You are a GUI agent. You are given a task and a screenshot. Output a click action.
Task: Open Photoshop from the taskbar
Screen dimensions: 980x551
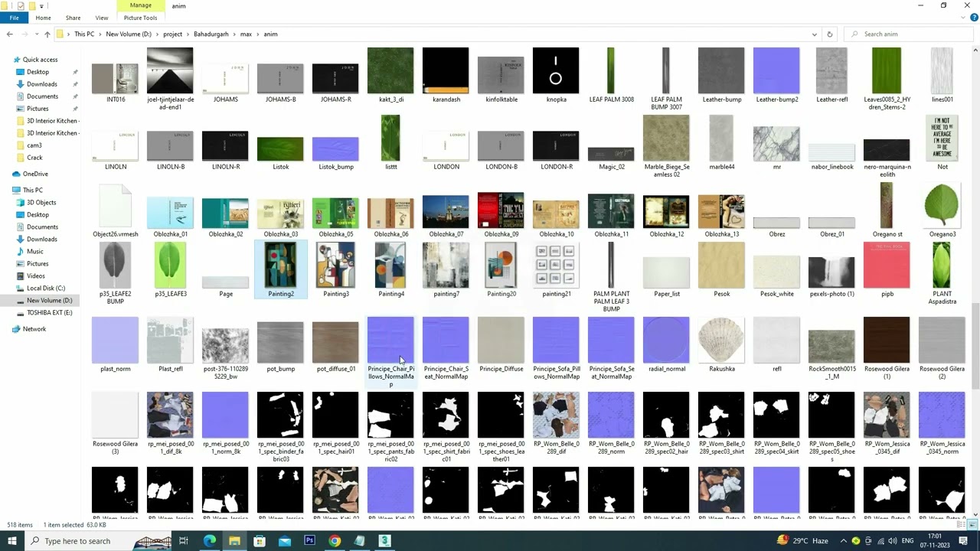309,541
